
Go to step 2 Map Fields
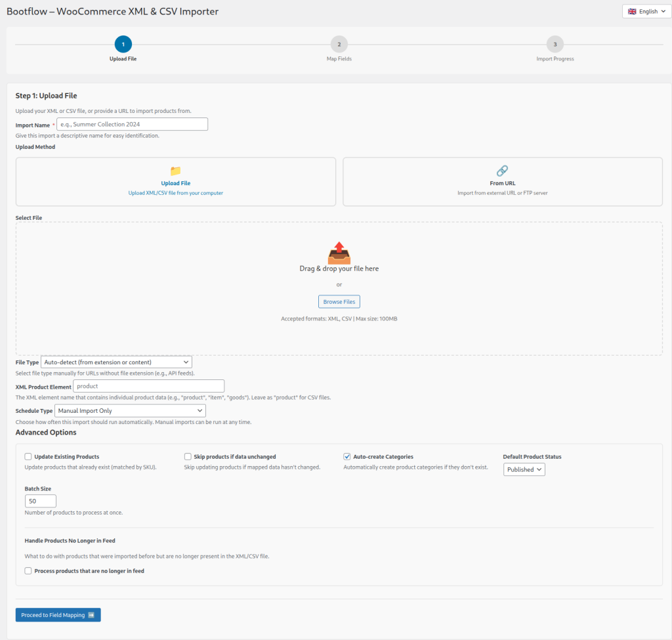[339, 44]
